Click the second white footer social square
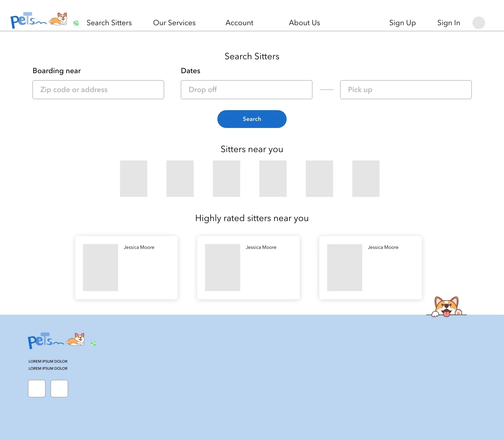This screenshot has height=440, width=504. (59, 389)
